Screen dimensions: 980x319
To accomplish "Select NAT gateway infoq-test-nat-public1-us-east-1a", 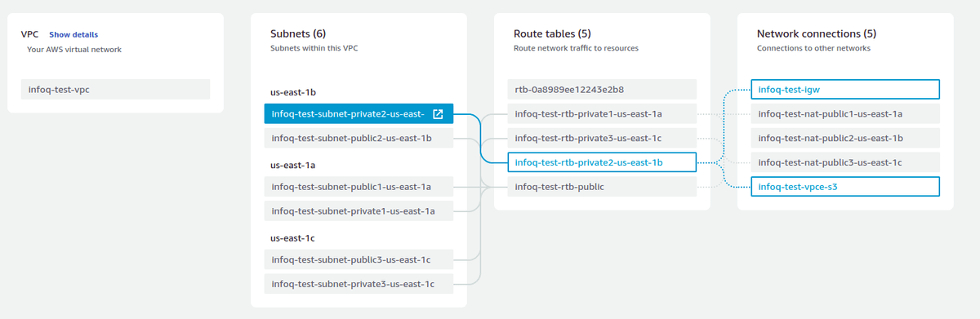I will [845, 114].
